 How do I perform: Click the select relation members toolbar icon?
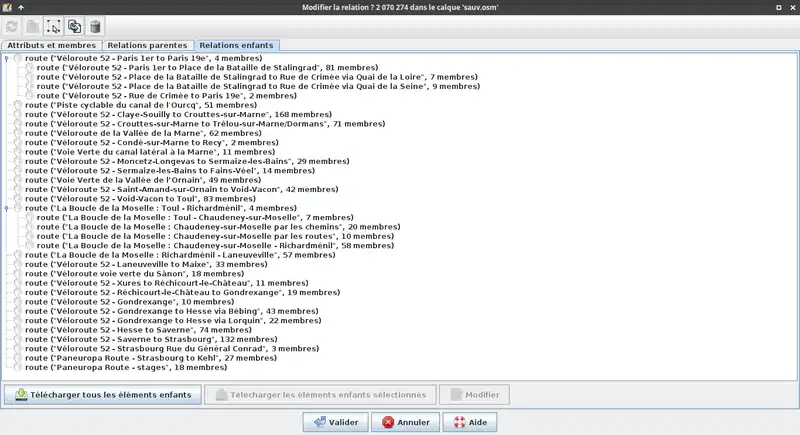click(55, 27)
